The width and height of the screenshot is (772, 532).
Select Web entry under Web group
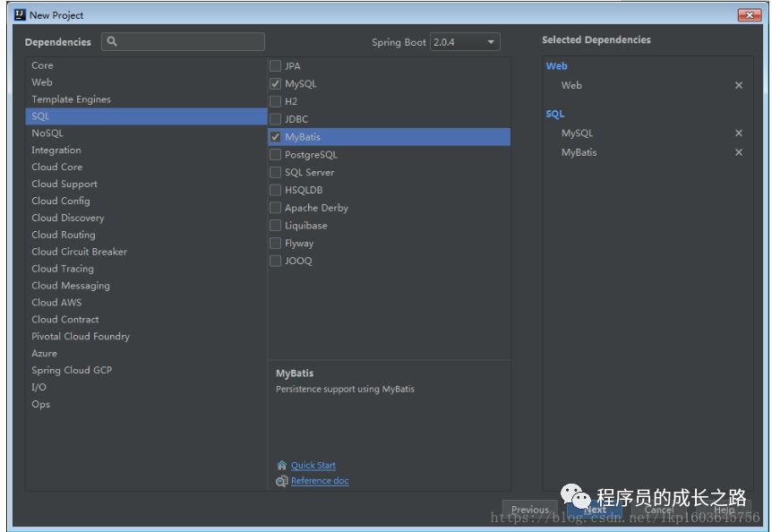click(x=571, y=85)
